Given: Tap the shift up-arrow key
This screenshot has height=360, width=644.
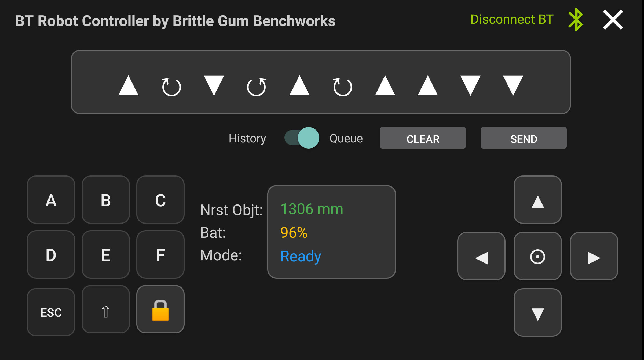Looking at the screenshot, I should [106, 309].
